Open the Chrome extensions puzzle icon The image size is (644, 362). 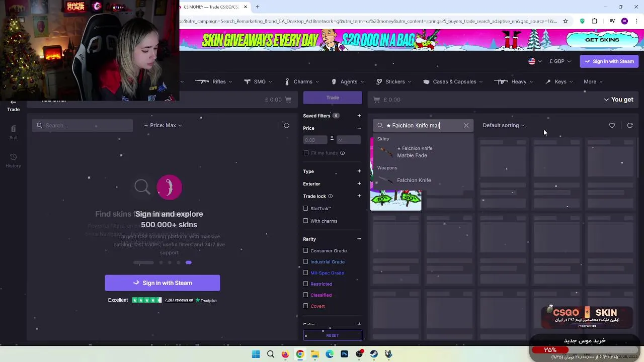coord(595,21)
